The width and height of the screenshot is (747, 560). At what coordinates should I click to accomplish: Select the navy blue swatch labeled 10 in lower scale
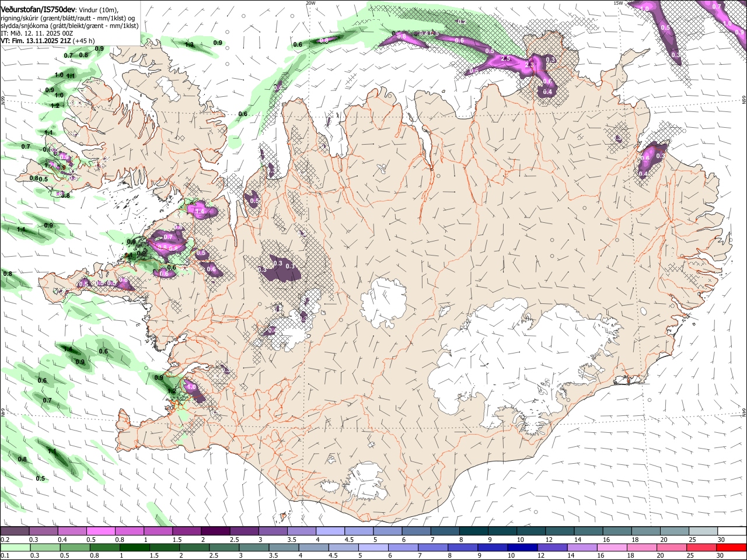(521, 547)
